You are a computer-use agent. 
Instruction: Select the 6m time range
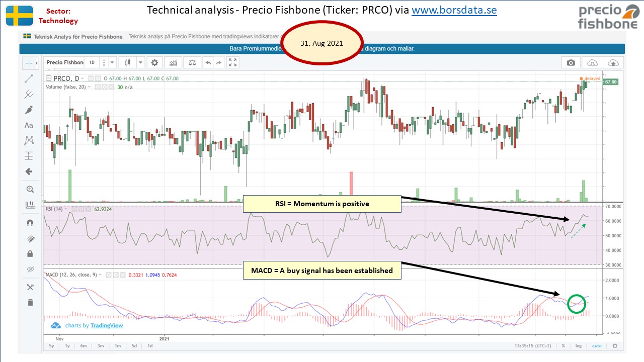[x=84, y=346]
